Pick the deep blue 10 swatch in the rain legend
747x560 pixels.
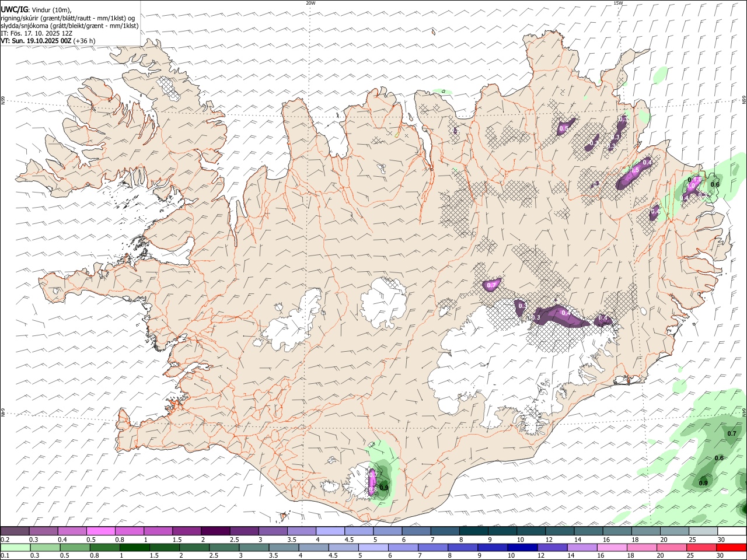coord(523,547)
